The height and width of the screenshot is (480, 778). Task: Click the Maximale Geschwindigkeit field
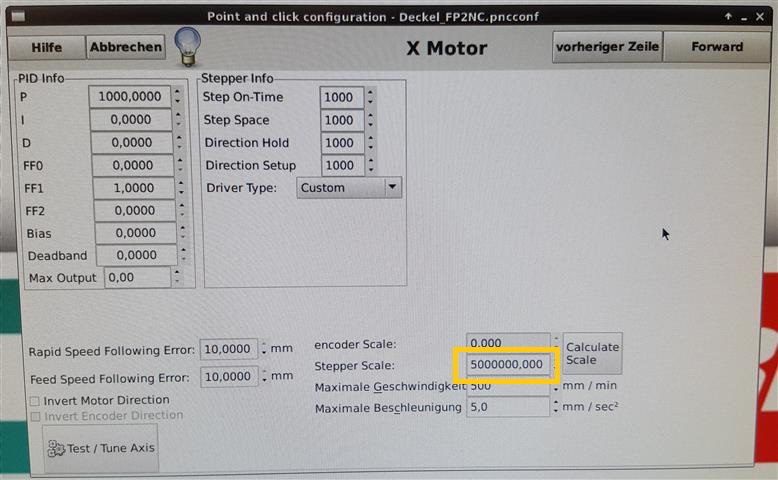[508, 386]
